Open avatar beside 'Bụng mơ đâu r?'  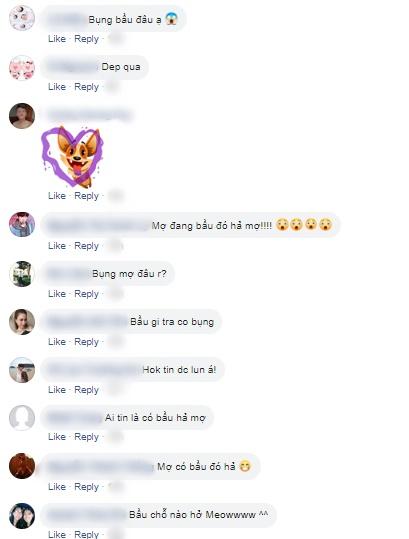coord(22,274)
